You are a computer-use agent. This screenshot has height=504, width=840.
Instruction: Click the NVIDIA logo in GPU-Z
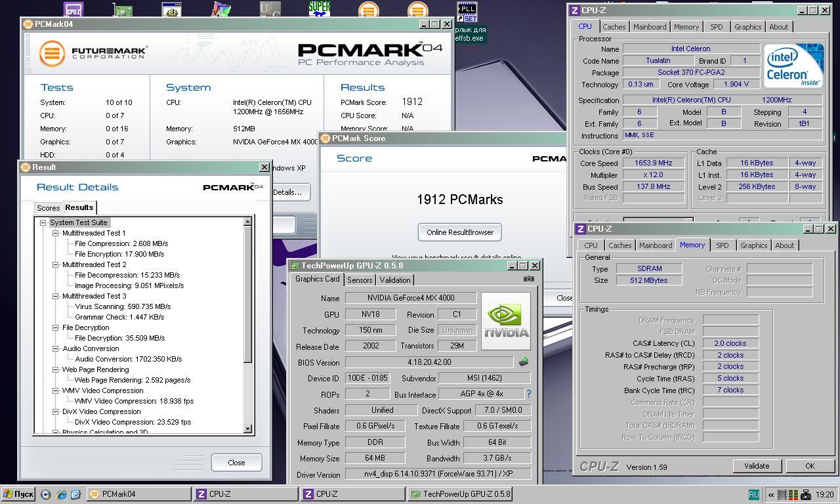click(x=505, y=322)
